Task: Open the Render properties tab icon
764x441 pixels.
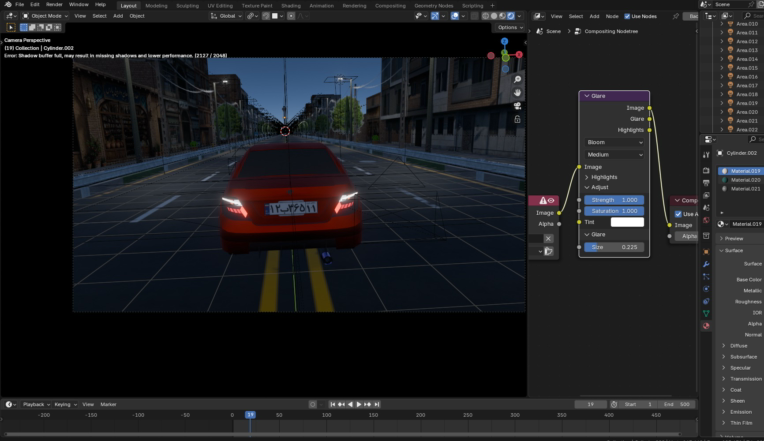Action: tap(706, 171)
